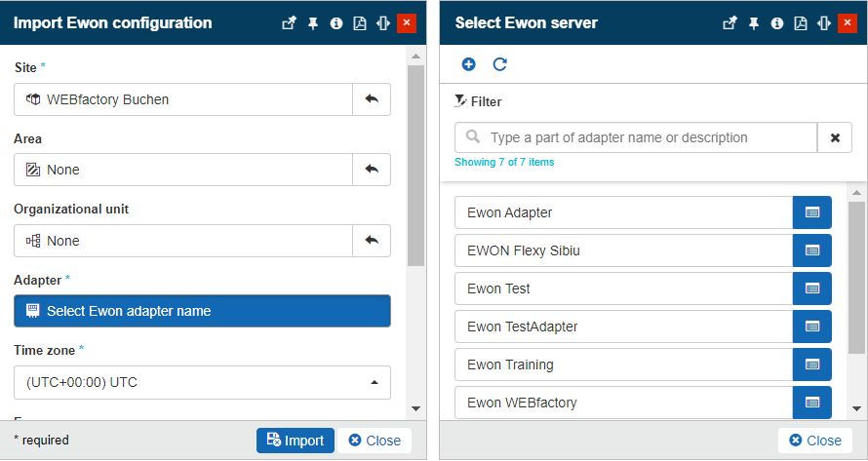Reset the Area field with the arrow button
Image resolution: width=868 pixels, height=461 pixels.
coord(372,170)
